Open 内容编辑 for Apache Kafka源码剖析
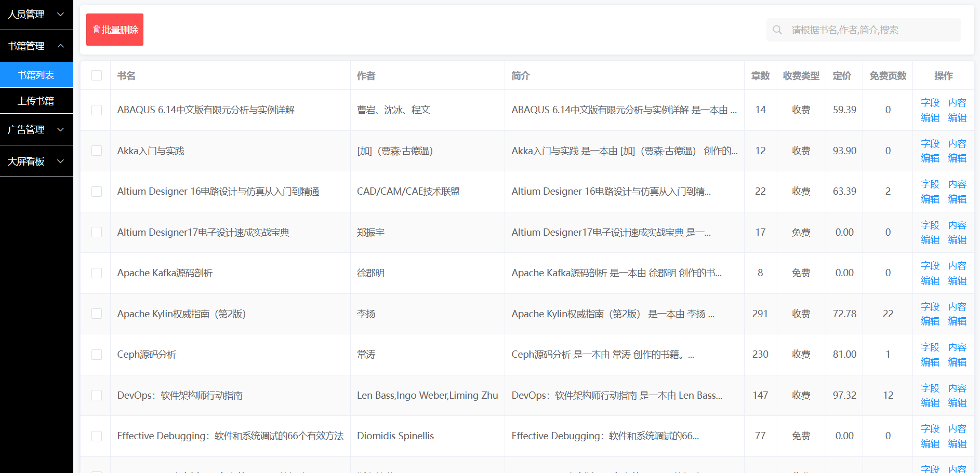 [x=957, y=273]
